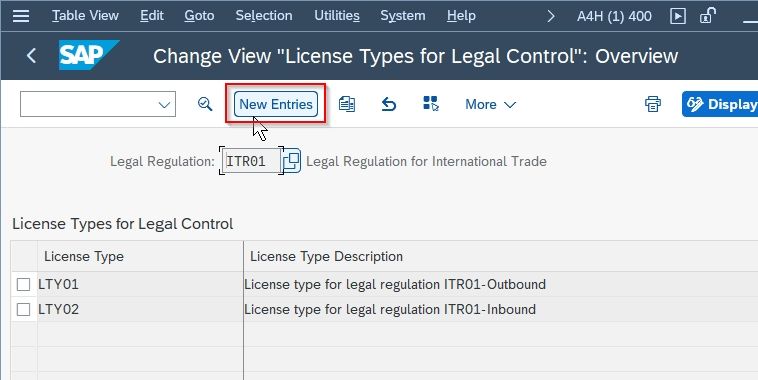Image resolution: width=758 pixels, height=380 pixels.
Task: Open the hamburger main menu
Action: click(21, 16)
